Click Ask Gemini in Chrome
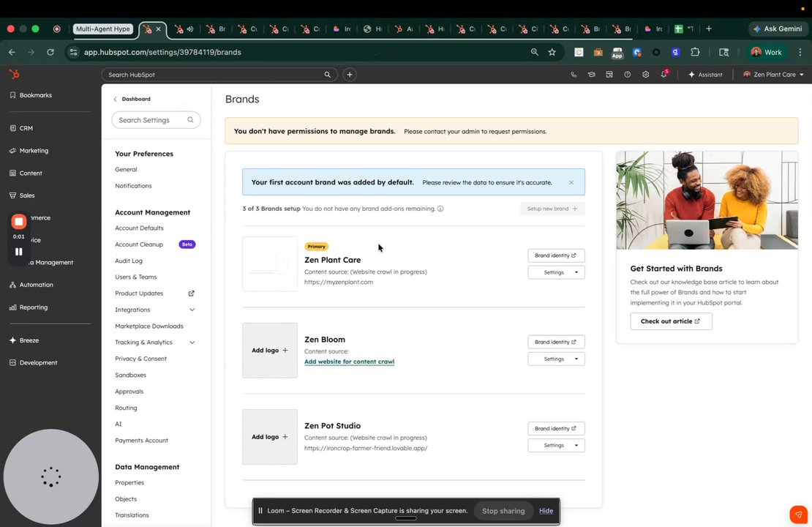 tap(778, 29)
